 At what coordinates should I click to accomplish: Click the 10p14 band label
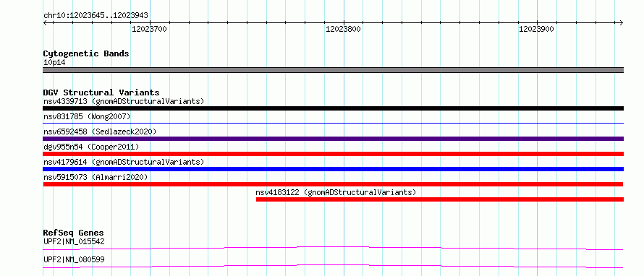tap(54, 63)
